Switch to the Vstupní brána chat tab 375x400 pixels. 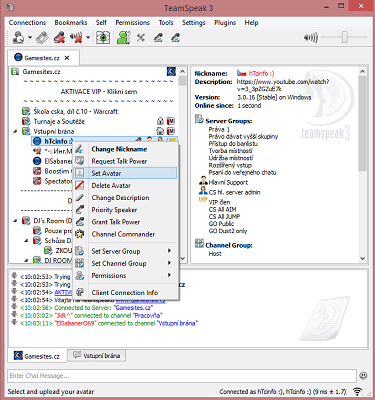[97, 355]
